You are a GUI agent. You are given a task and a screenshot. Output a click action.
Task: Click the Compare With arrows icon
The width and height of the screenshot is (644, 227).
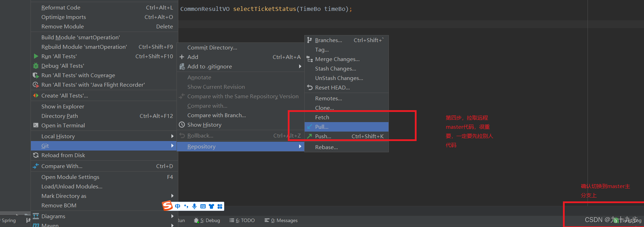[x=36, y=166]
